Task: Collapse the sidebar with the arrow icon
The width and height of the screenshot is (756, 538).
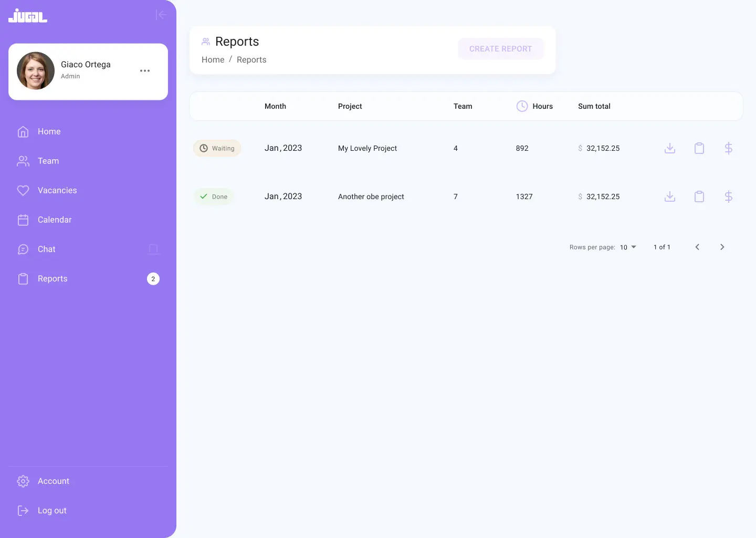Action: [x=161, y=15]
